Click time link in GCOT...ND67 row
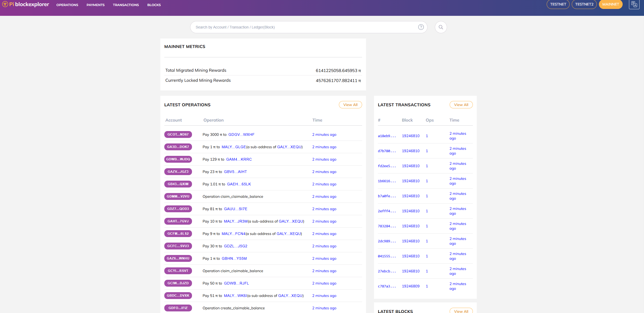The height and width of the screenshot is (313, 644). coord(324,134)
